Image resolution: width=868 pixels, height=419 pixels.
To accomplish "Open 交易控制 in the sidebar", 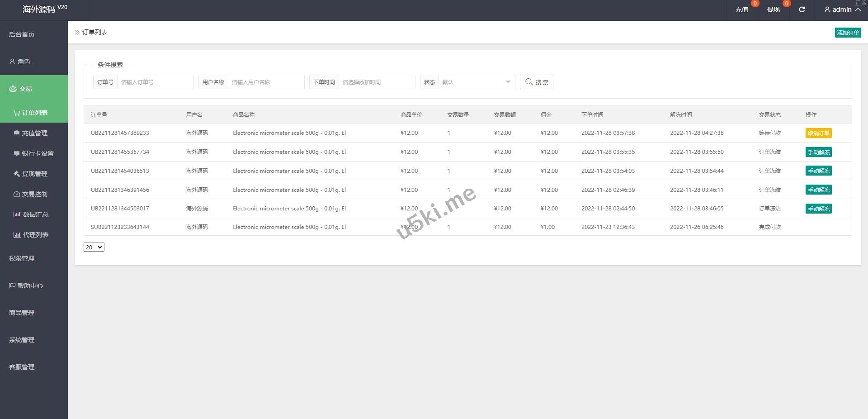I will [34, 194].
